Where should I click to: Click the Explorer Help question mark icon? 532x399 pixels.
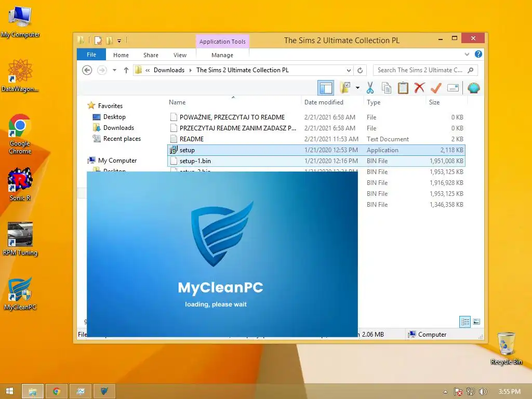coord(478,54)
